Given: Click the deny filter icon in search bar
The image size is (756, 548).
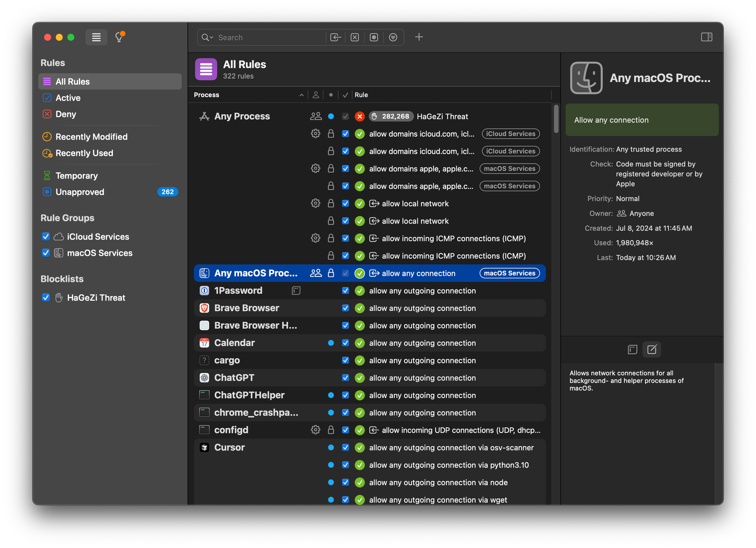Looking at the screenshot, I should coord(355,37).
